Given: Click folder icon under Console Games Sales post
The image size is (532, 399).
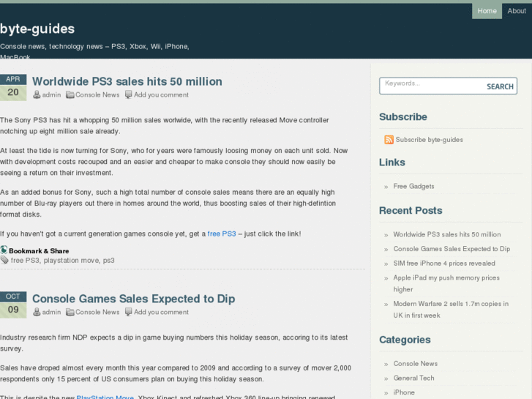Looking at the screenshot, I should click(70, 312).
